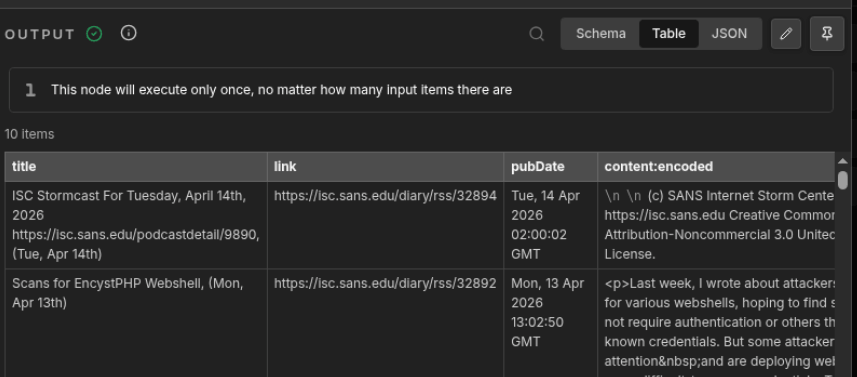Click the title column header
Screen dimensions: 857x377
136,167
